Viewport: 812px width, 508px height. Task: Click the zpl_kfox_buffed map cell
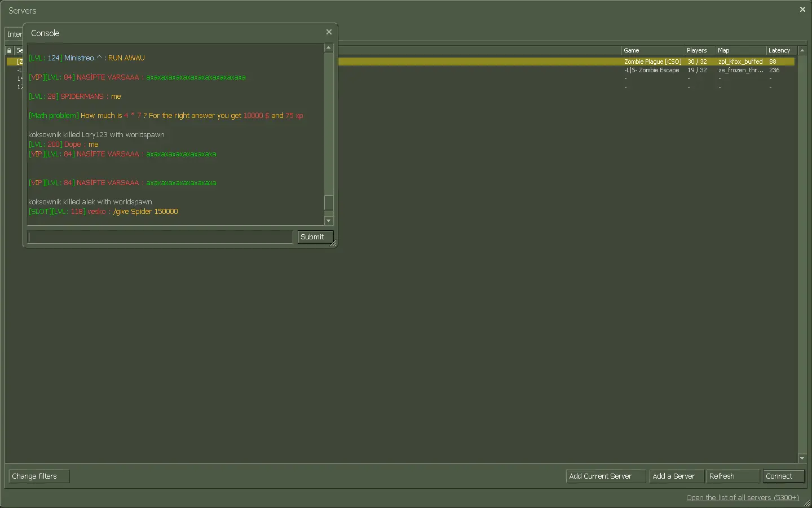pyautogui.click(x=740, y=62)
